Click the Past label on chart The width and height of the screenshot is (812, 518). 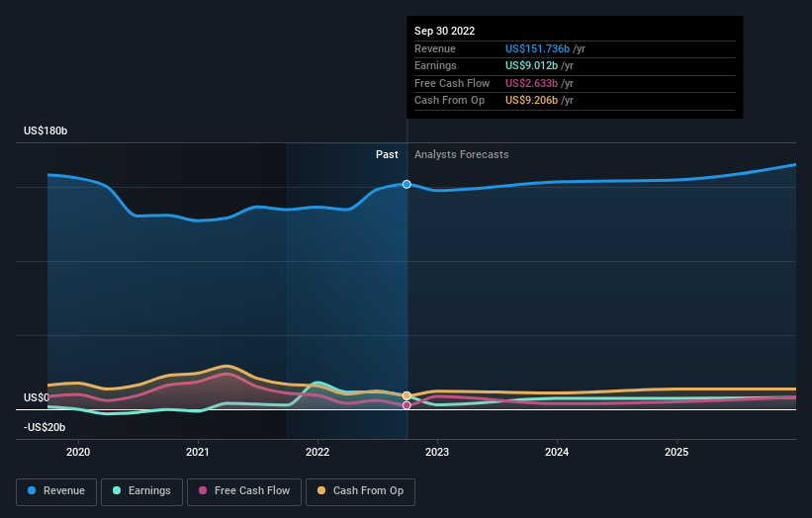click(x=387, y=155)
